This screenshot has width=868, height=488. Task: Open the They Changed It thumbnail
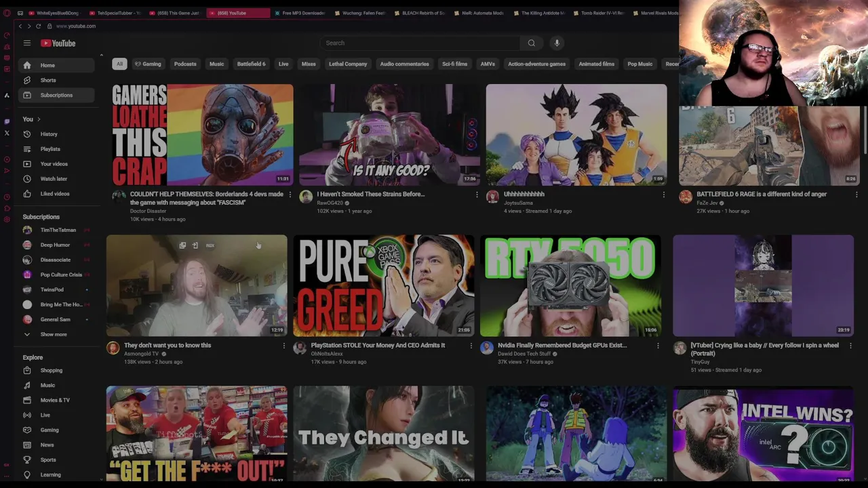384,434
